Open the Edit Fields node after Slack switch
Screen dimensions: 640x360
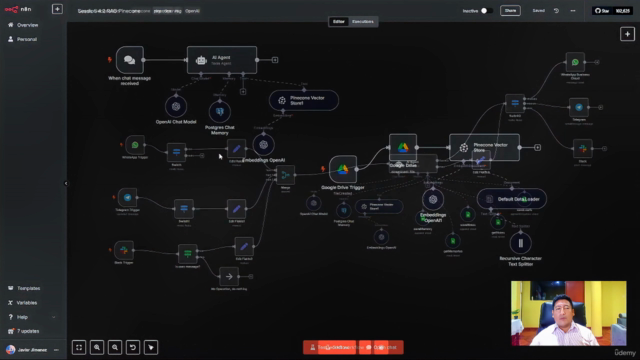(244, 247)
